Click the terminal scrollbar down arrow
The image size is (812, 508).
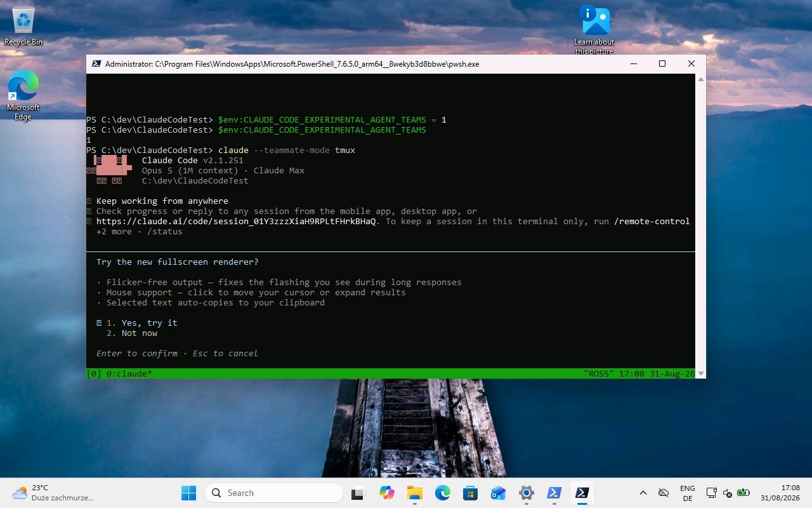[700, 373]
